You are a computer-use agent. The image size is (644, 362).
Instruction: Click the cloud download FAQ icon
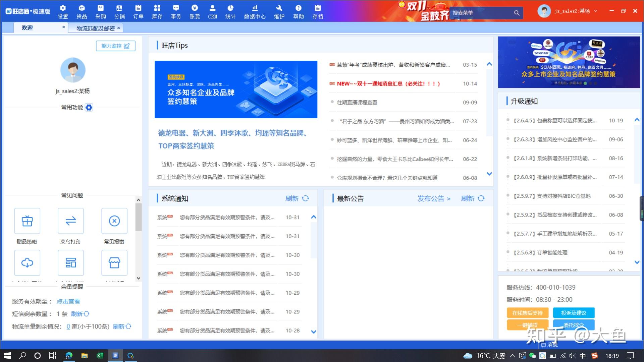click(27, 263)
